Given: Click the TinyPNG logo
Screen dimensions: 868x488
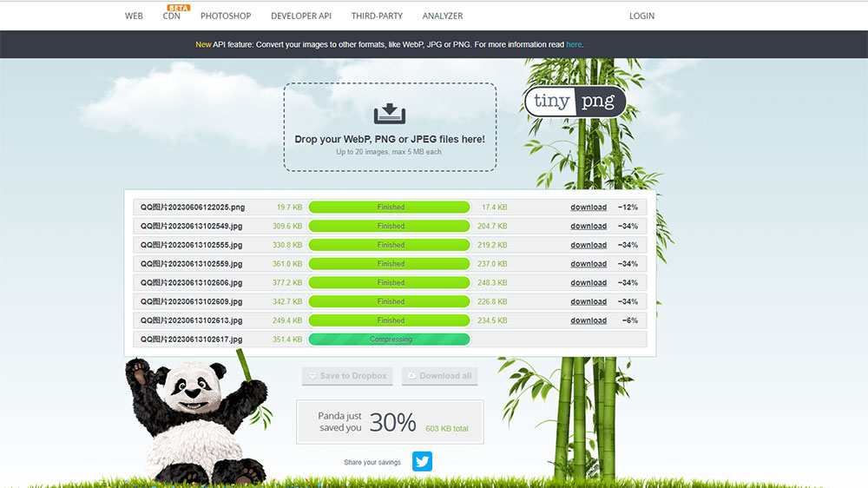Looking at the screenshot, I should 575,102.
